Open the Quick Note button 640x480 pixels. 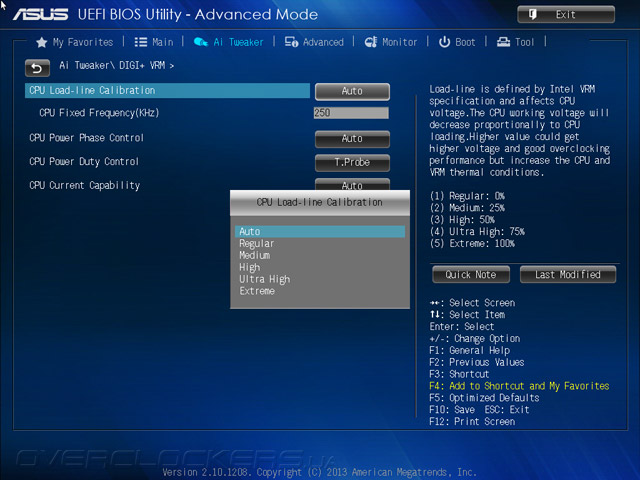(x=471, y=275)
